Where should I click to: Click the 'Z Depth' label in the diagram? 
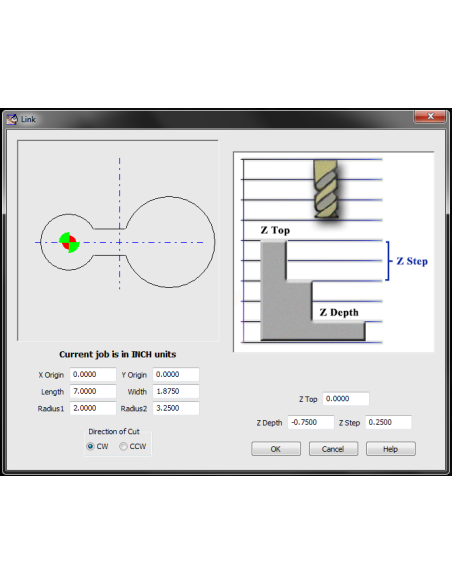[x=339, y=312]
